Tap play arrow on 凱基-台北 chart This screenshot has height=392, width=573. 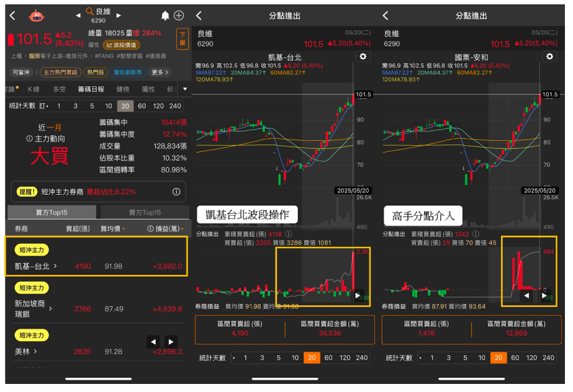click(357, 295)
